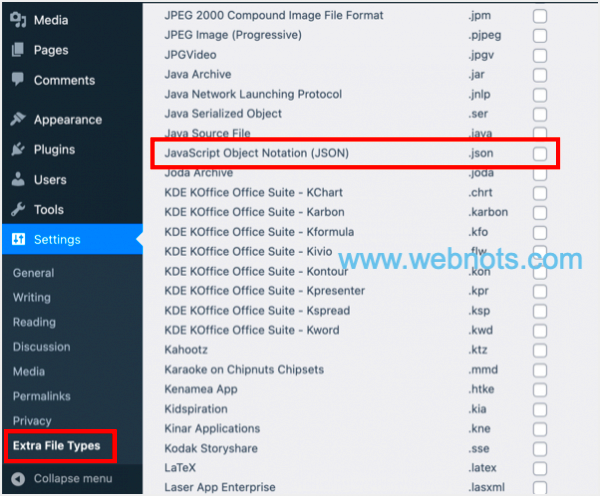Click the Appearance paintbrush icon
The width and height of the screenshot is (600, 496).
click(x=18, y=119)
